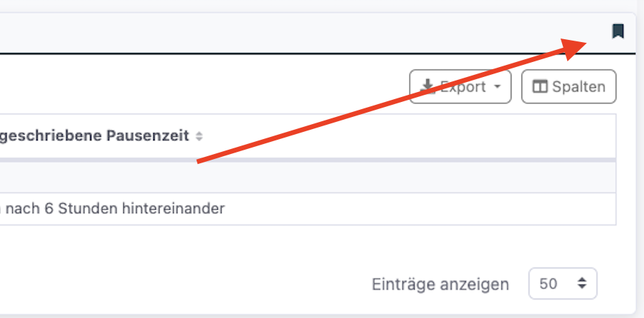
Task: Click up-down arrows in the entries selector
Action: (581, 284)
